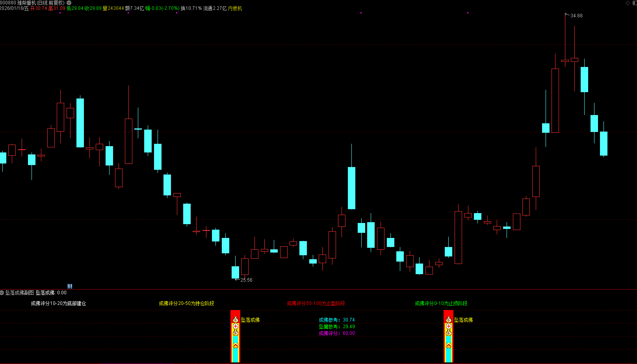The height and width of the screenshot is (364, 637).
Task: Click the low price 低29.84
Action: pos(75,8)
